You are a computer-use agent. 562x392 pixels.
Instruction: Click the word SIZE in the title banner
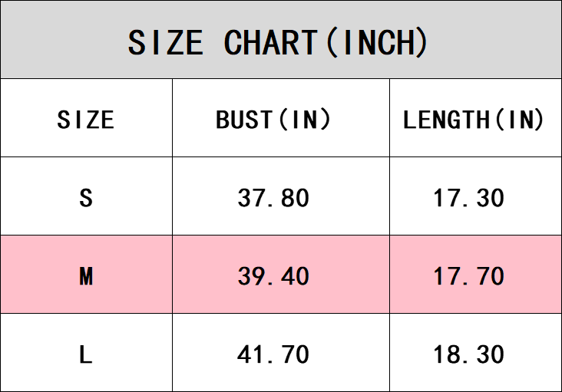pyautogui.click(x=165, y=42)
